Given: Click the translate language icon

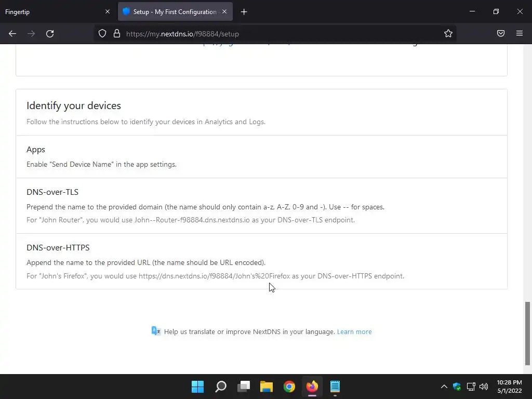Looking at the screenshot, I should [x=156, y=331].
